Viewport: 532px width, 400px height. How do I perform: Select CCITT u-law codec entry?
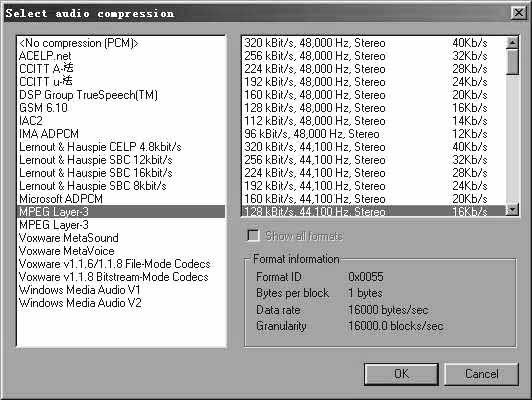click(x=121, y=82)
